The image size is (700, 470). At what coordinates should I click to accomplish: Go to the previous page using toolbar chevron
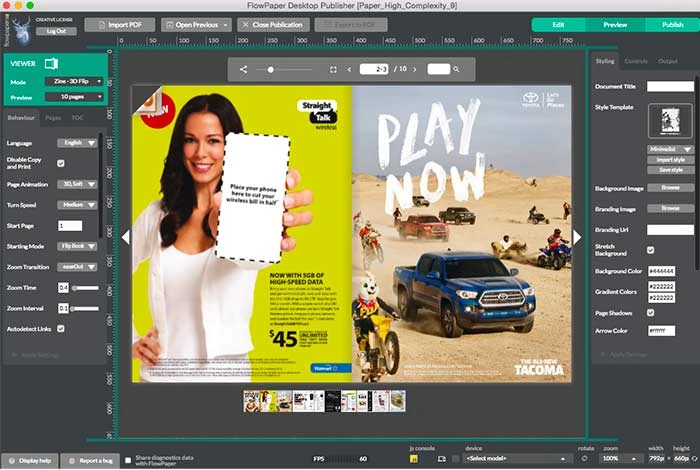coord(349,70)
